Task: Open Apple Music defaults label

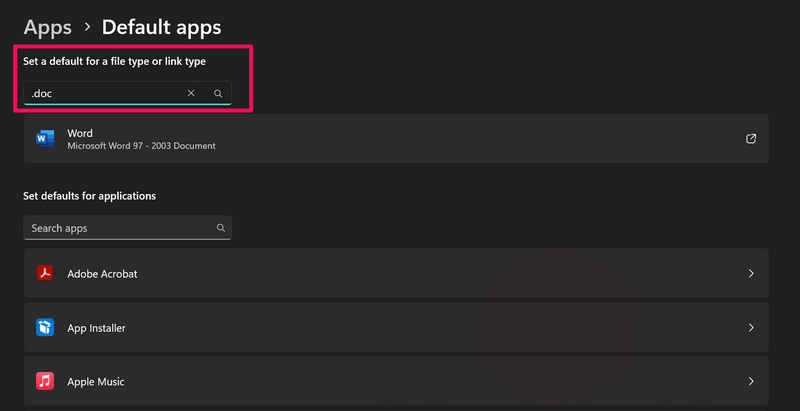Action: tap(96, 381)
